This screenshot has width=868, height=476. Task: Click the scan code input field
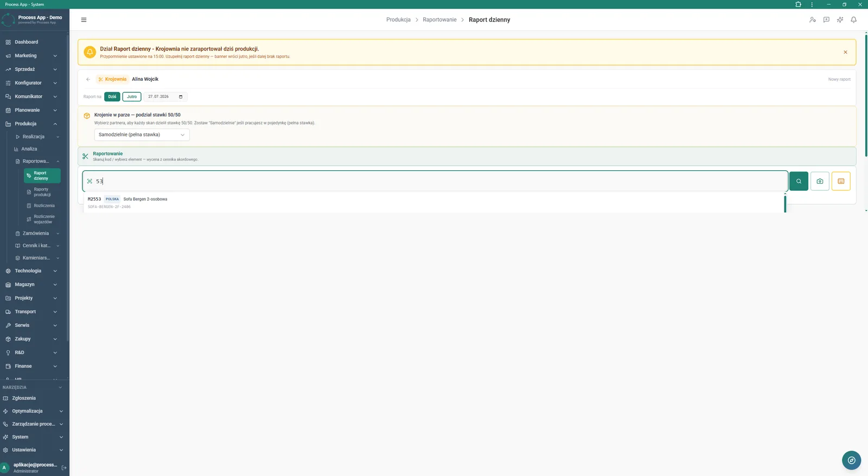coord(435,181)
